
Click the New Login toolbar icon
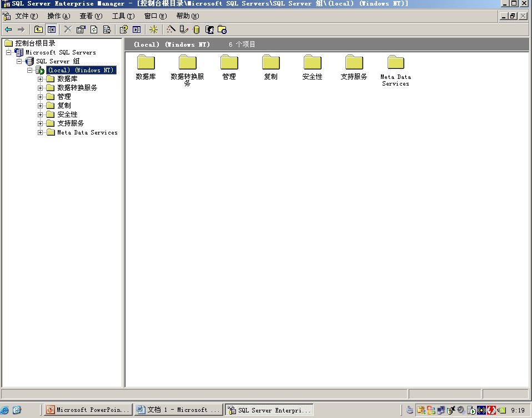(x=209, y=30)
